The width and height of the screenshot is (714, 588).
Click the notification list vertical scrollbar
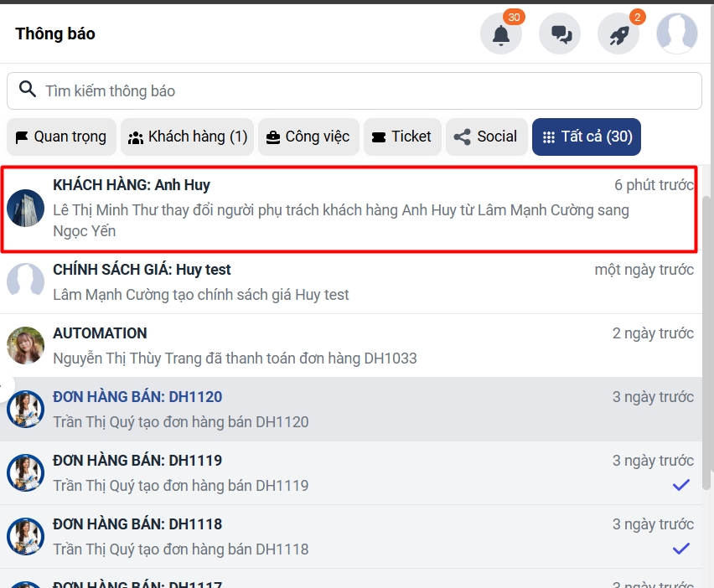[706, 342]
